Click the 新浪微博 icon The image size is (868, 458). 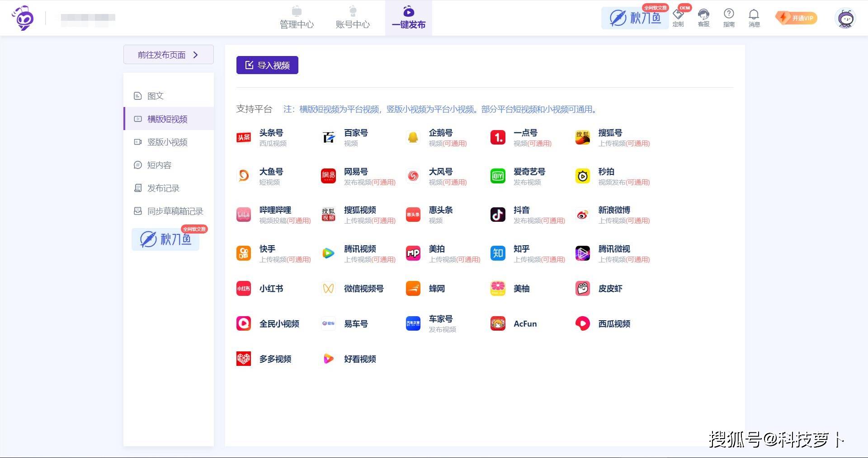582,215
